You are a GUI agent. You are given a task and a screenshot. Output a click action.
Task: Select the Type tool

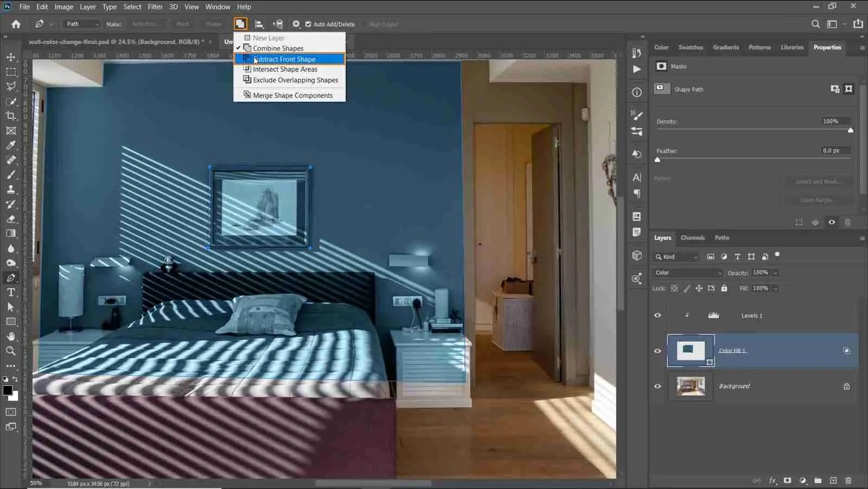tap(10, 292)
